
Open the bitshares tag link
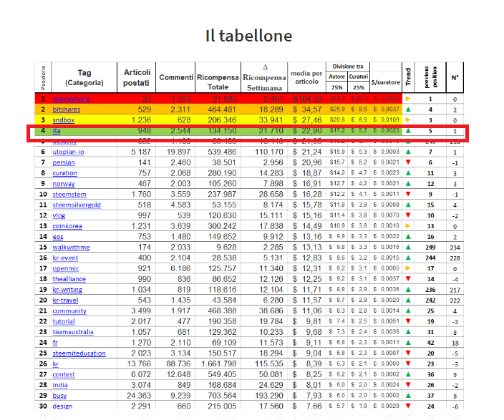click(x=67, y=109)
